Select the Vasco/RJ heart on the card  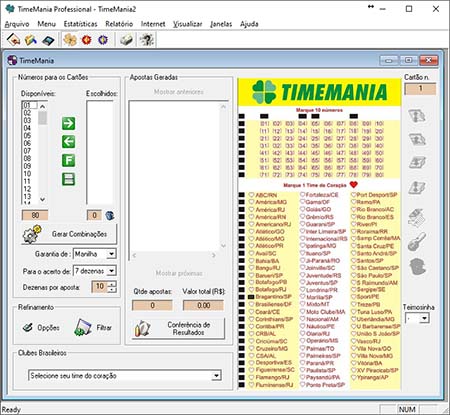coord(353,341)
